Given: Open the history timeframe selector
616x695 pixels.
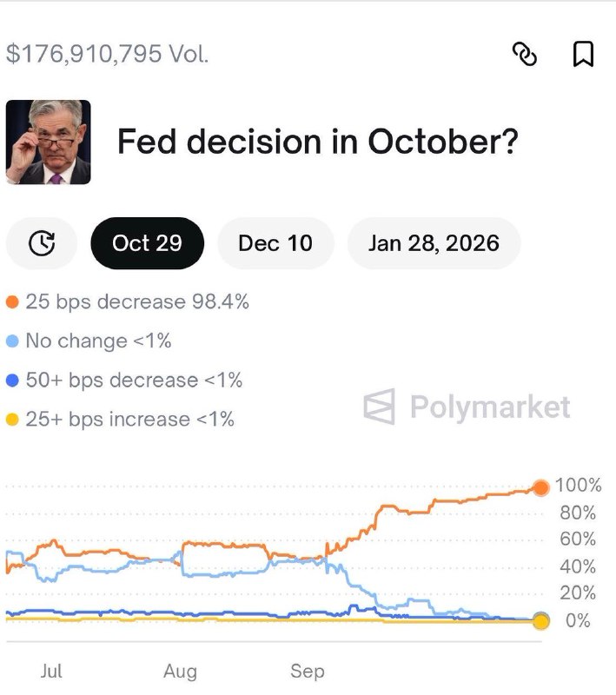Looking at the screenshot, I should (41, 243).
